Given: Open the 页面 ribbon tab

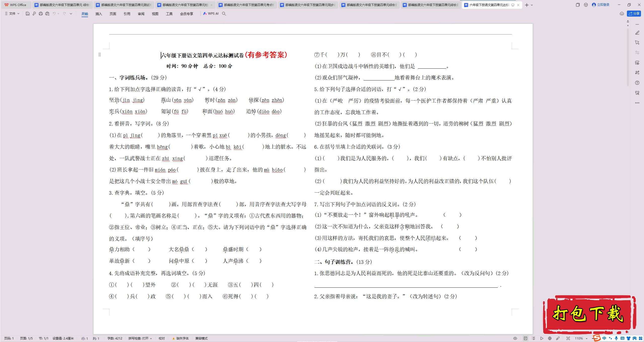Looking at the screenshot, I should pos(113,14).
